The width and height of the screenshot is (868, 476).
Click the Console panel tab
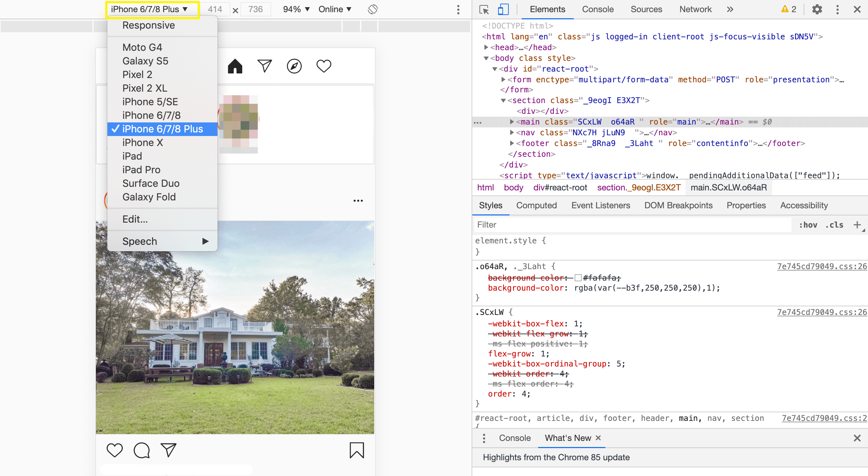point(598,10)
